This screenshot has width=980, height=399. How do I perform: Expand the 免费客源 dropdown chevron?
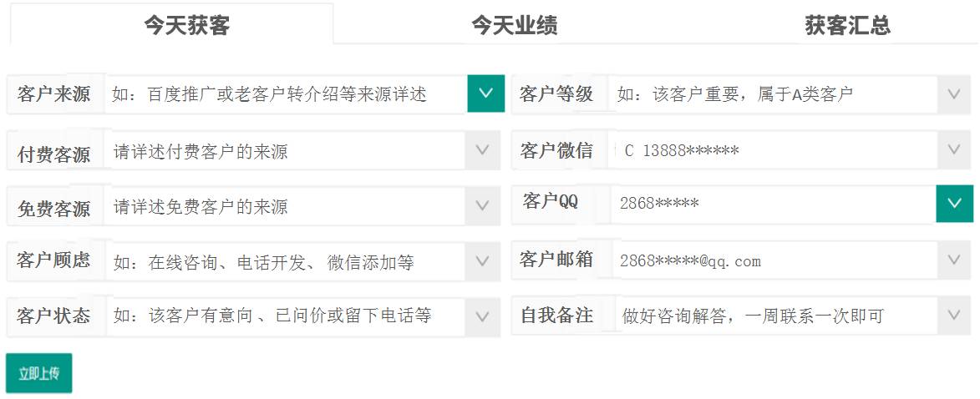[x=482, y=205]
